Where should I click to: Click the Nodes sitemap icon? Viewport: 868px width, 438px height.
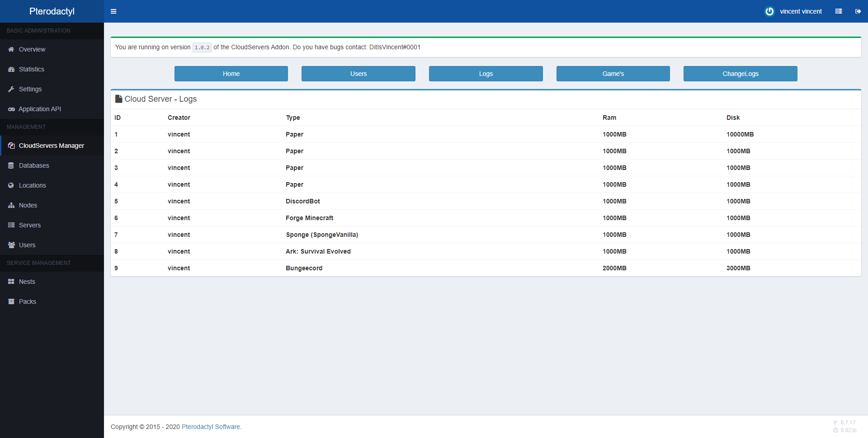tap(11, 205)
